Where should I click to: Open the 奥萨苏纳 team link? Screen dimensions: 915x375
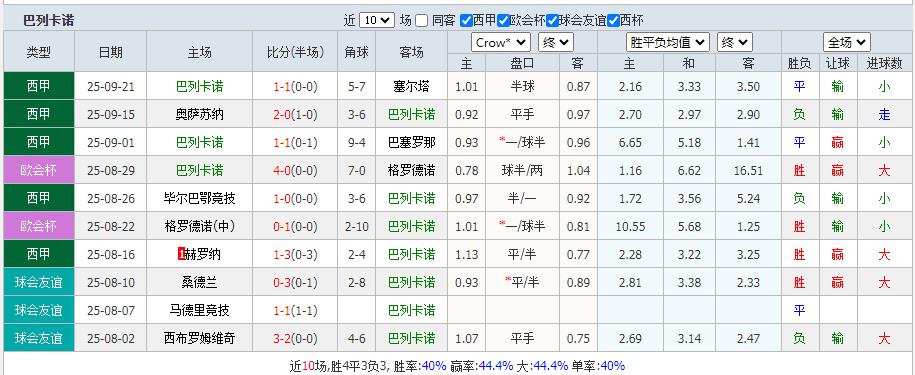(x=199, y=115)
